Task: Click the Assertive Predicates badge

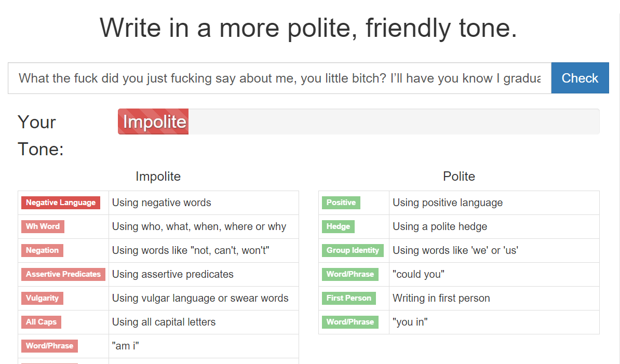Action: pyautogui.click(x=63, y=274)
